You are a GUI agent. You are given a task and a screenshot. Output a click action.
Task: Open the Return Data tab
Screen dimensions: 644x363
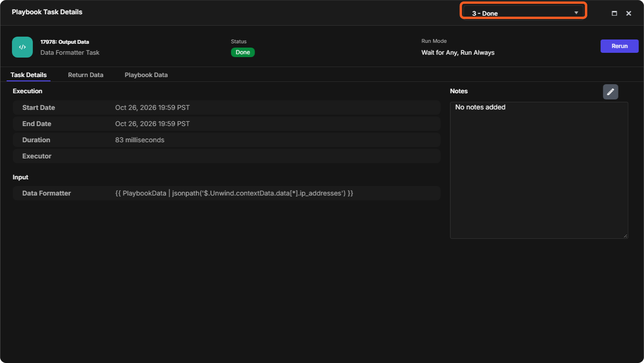pyautogui.click(x=86, y=75)
